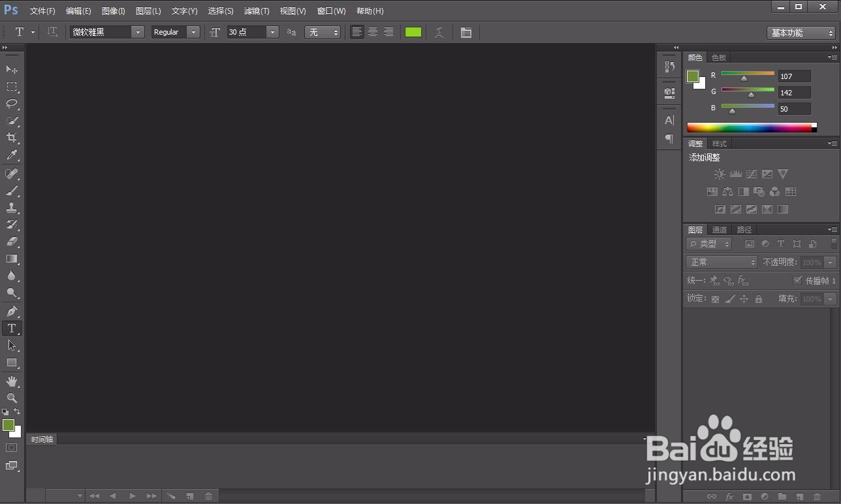
Task: Select the Spot Healing Brush tool
Action: point(12,174)
